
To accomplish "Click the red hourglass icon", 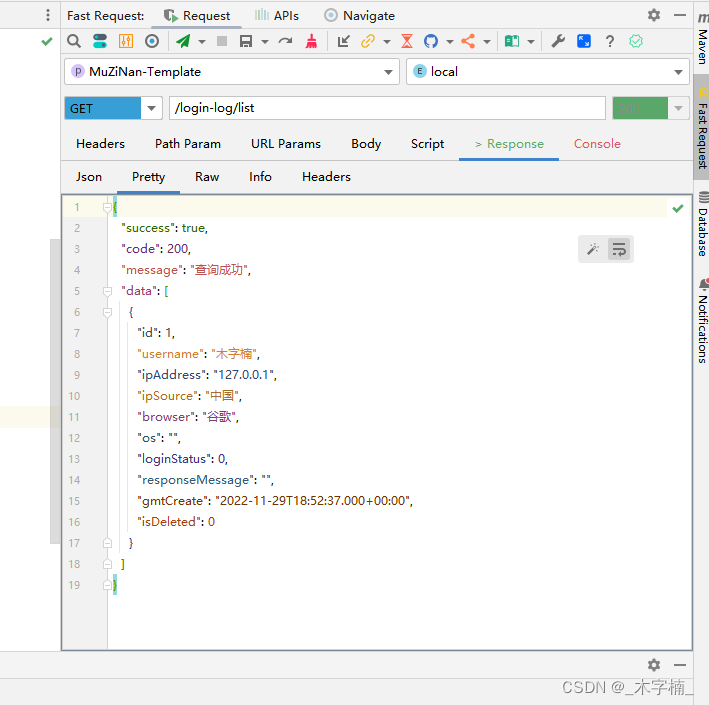I will pos(407,41).
